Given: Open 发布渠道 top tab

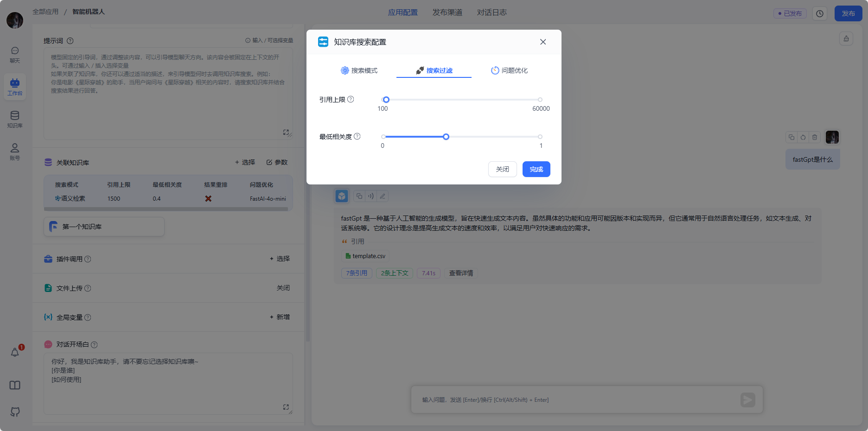Looking at the screenshot, I should 447,13.
